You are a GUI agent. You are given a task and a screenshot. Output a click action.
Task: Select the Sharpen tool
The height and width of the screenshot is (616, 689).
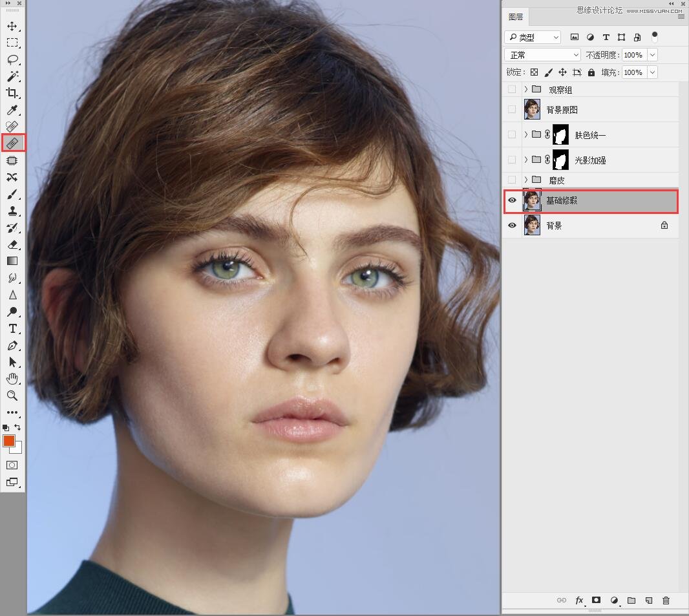[12, 295]
